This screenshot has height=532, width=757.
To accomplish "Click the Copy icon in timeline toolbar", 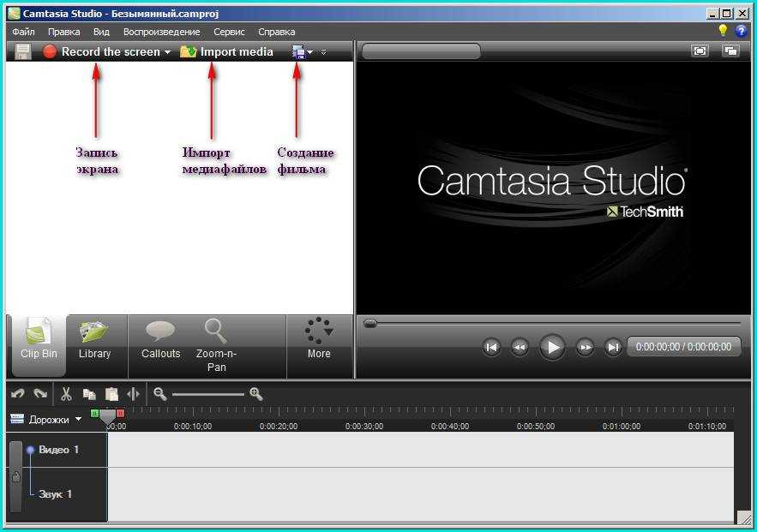I will pyautogui.click(x=89, y=394).
